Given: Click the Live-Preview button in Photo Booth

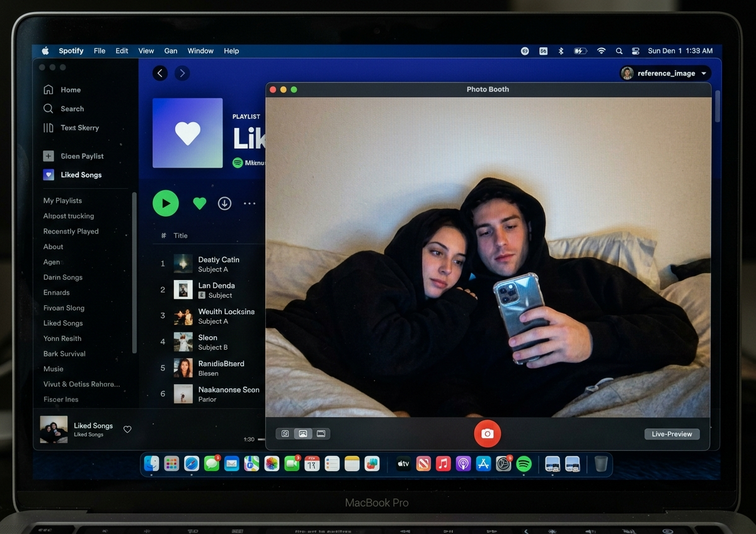Looking at the screenshot, I should pos(672,434).
